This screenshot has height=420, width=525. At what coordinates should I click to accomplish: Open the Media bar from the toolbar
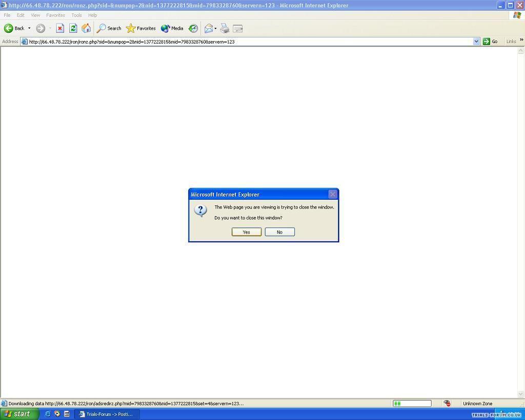(172, 28)
